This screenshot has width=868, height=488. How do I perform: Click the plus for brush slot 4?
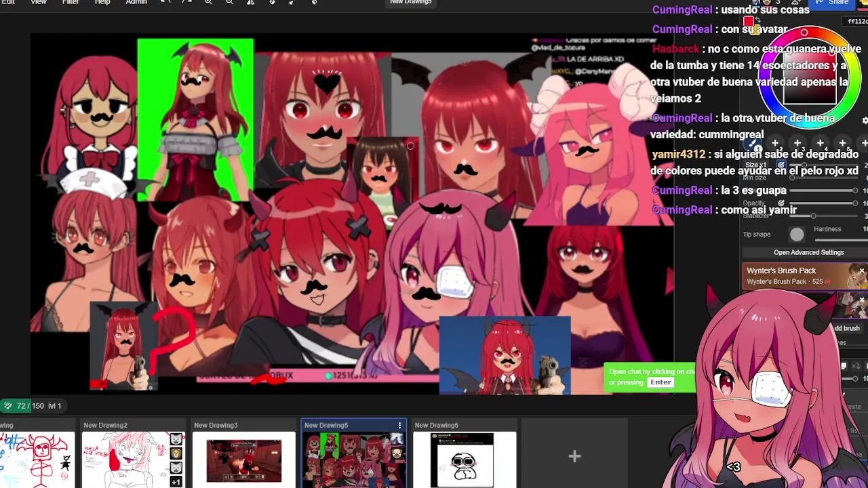point(820,143)
